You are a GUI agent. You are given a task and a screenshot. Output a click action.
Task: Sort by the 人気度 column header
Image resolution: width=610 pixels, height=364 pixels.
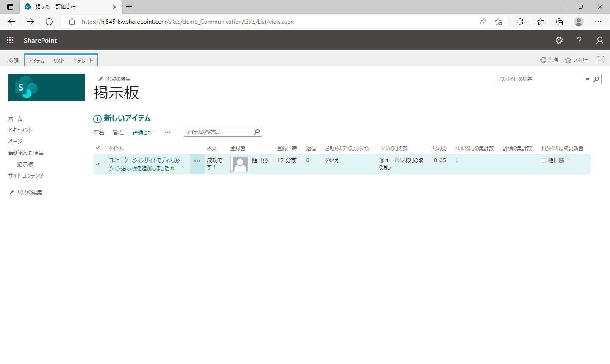pos(438,149)
